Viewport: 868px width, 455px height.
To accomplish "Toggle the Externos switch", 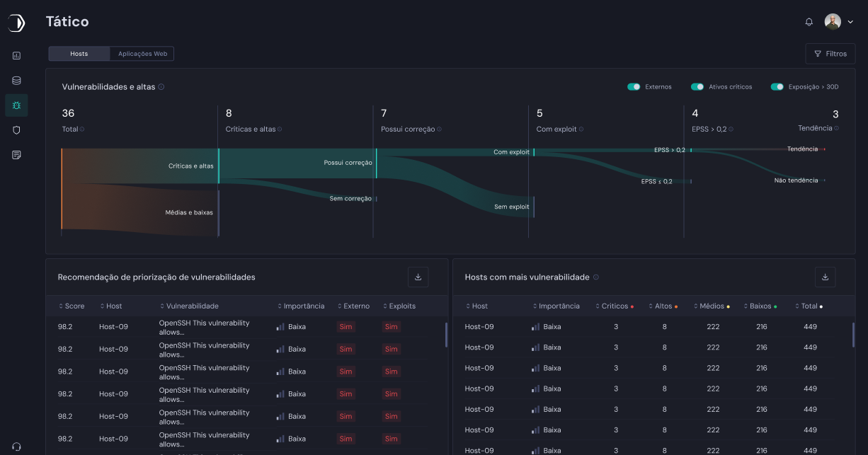I will click(x=634, y=87).
